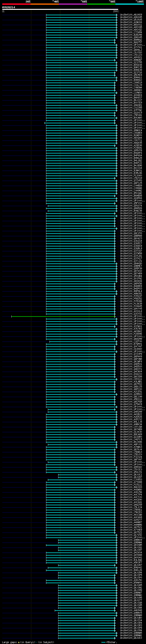Click label UniRef100_B5AWV0
The image size is (146, 644).
tap(131, 583)
